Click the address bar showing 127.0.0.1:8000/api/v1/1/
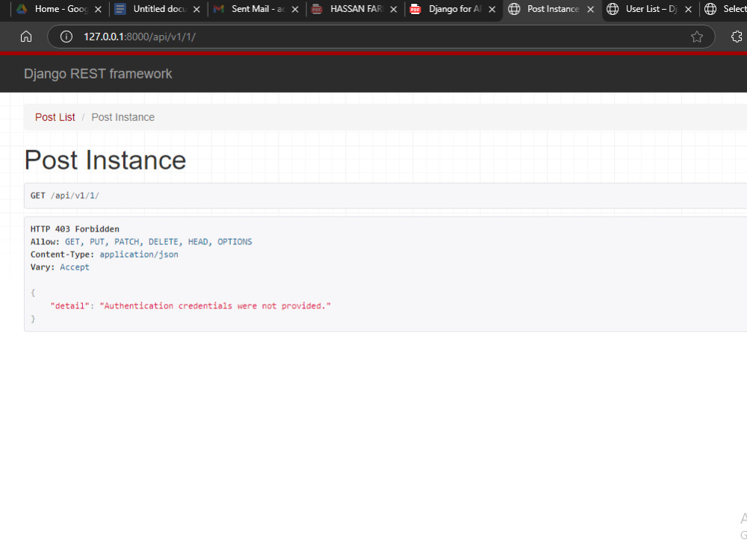 (381, 37)
